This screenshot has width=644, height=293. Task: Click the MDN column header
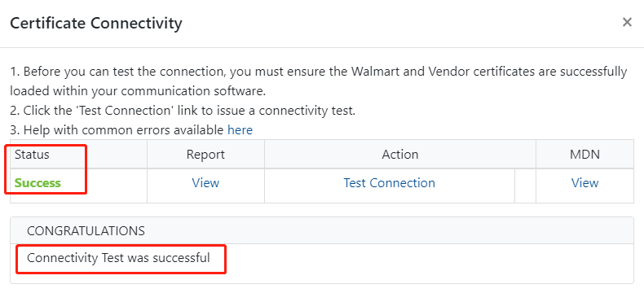pos(584,154)
